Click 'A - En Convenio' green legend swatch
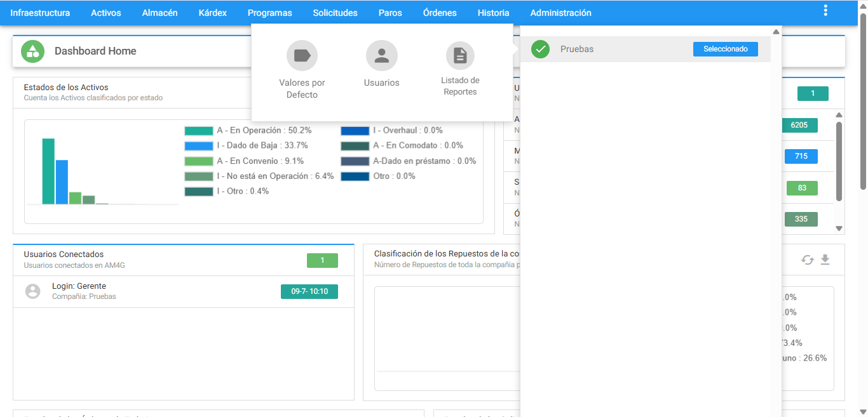This screenshot has width=868, height=417. coord(199,161)
